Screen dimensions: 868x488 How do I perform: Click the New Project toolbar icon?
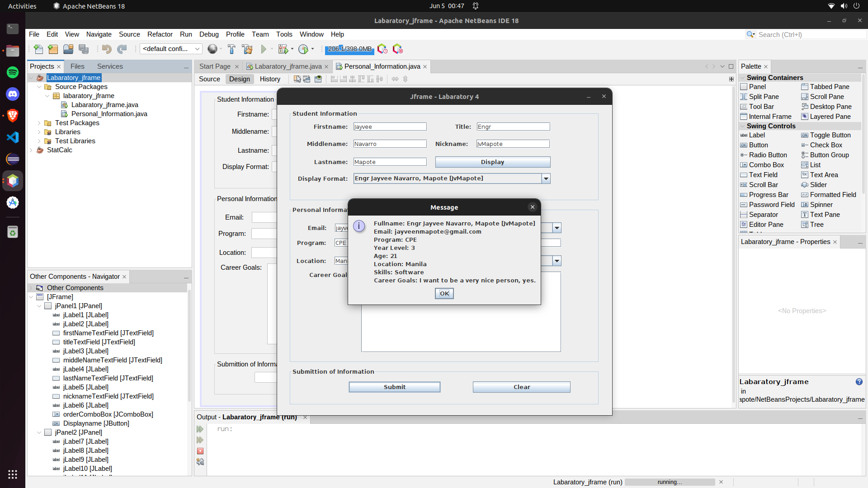pos(53,49)
